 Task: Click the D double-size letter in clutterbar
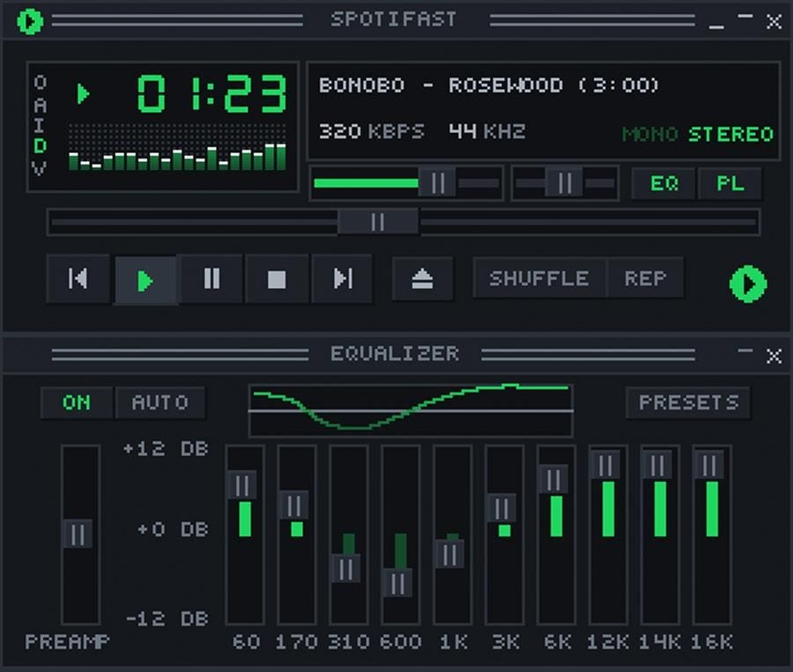coord(40,145)
